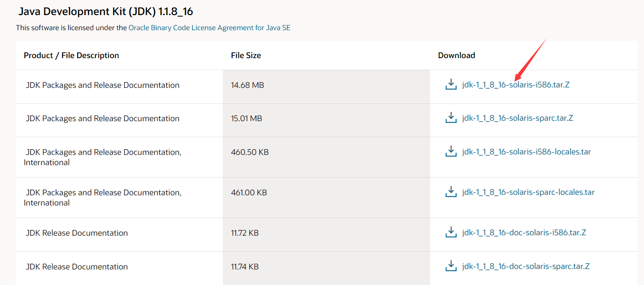
Task: Select the 460.50 KB file size cell
Action: point(250,152)
